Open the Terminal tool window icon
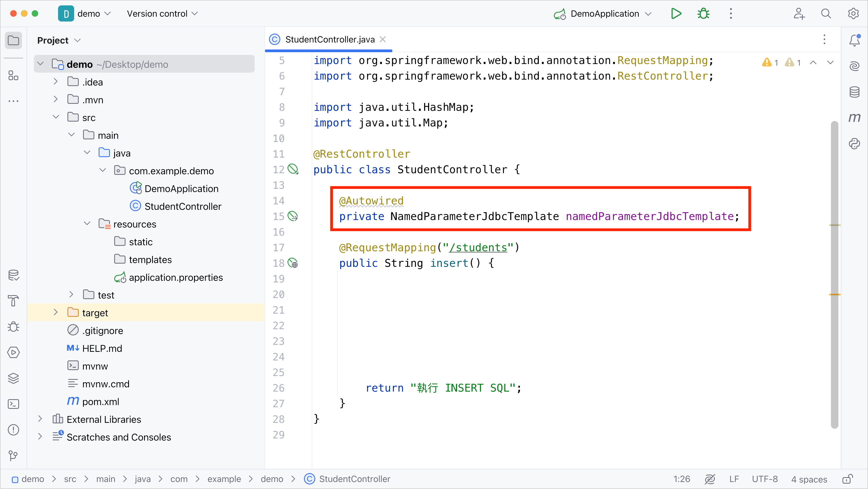 point(13,404)
